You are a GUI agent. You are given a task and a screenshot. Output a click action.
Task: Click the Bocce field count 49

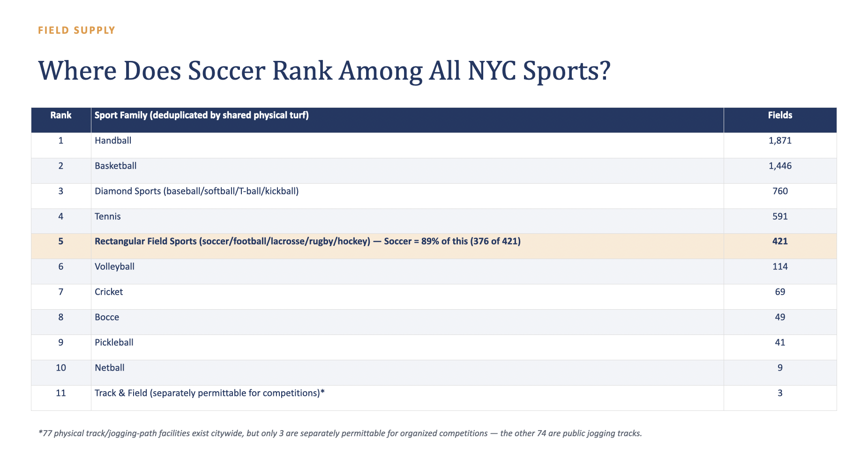click(780, 317)
